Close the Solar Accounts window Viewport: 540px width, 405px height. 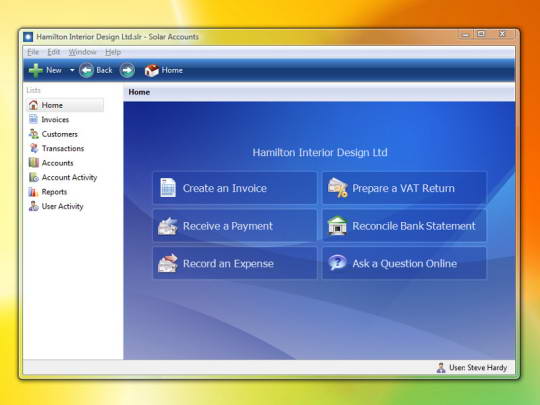[x=502, y=34]
